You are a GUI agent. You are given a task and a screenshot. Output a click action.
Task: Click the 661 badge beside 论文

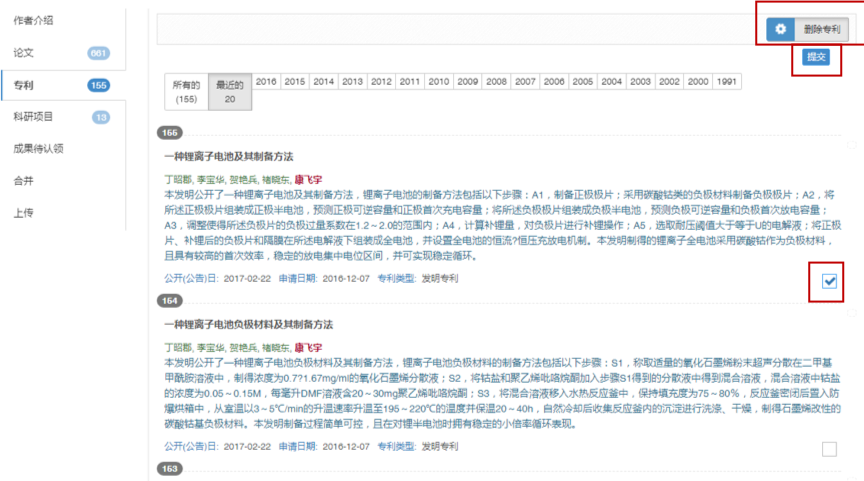click(99, 52)
